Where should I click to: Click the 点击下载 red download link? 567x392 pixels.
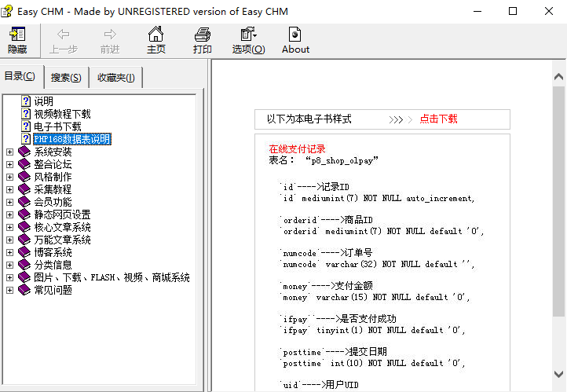pyautogui.click(x=438, y=119)
